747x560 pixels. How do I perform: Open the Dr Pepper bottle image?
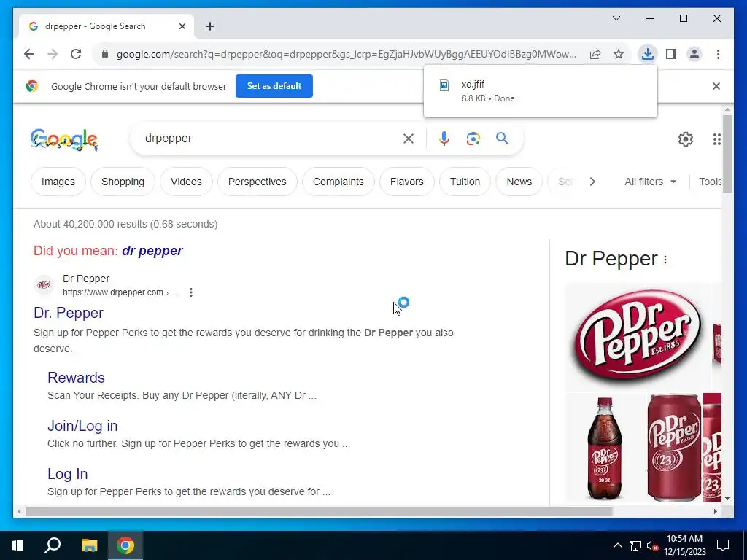tap(605, 448)
